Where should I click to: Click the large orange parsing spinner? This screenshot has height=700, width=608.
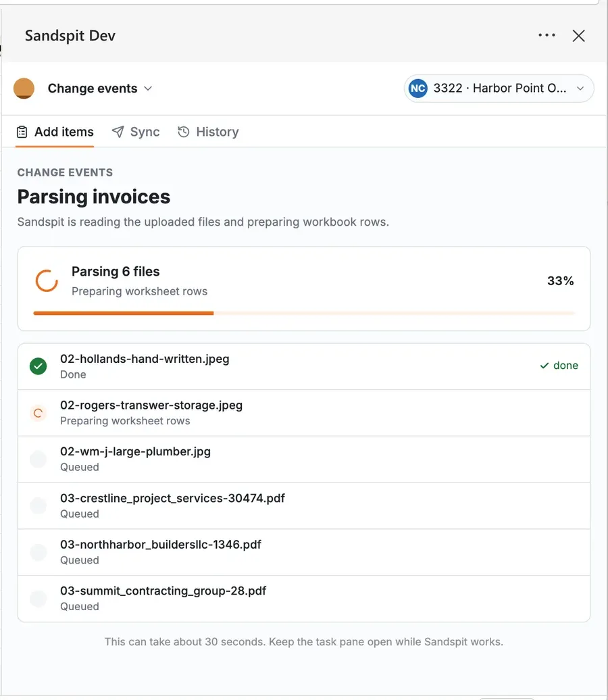47,281
